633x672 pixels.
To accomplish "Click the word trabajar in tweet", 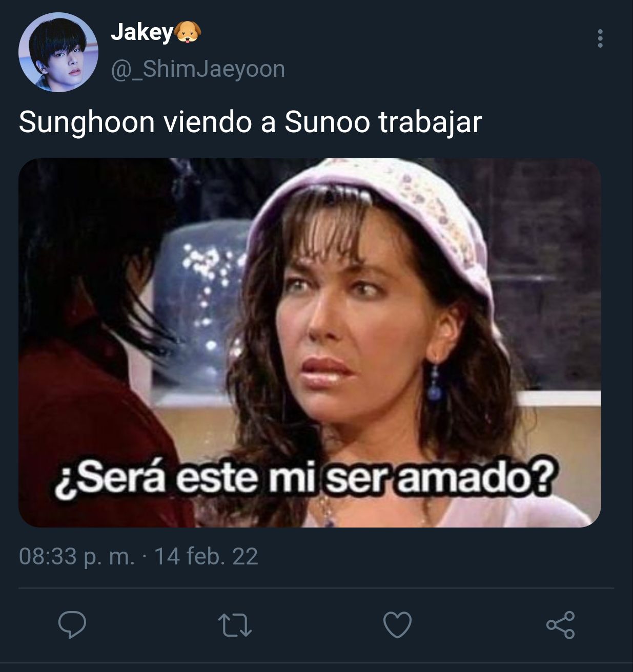I will (430, 123).
